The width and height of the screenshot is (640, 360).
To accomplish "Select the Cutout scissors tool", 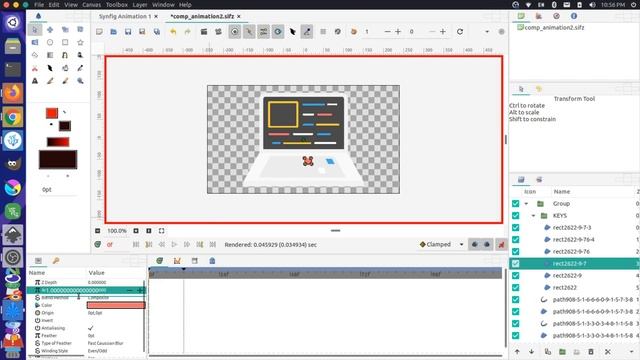I will [35, 68].
